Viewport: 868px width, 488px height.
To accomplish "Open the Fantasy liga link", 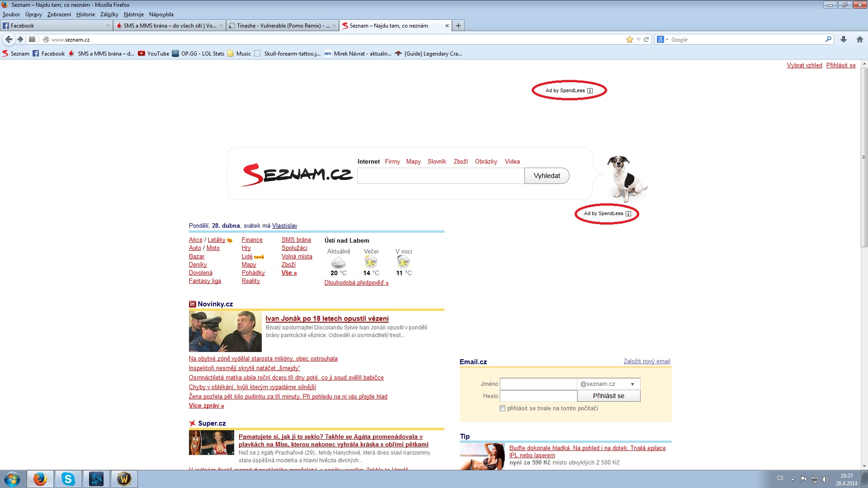I will coord(205,281).
